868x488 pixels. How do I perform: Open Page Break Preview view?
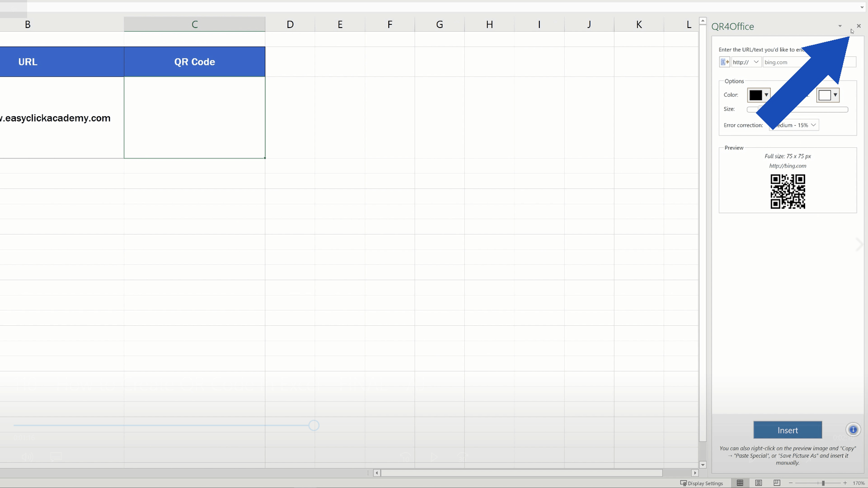(x=777, y=482)
